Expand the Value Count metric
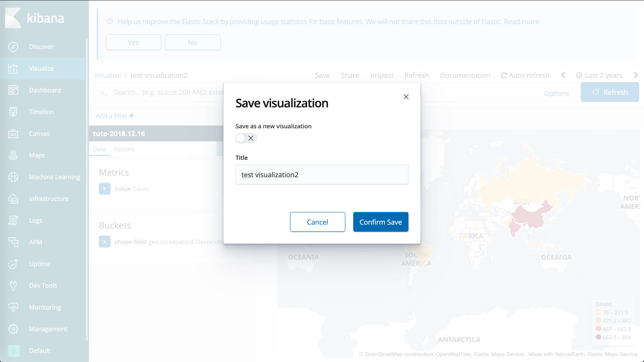Image resolution: width=644 pixels, height=362 pixels. pyautogui.click(x=105, y=189)
